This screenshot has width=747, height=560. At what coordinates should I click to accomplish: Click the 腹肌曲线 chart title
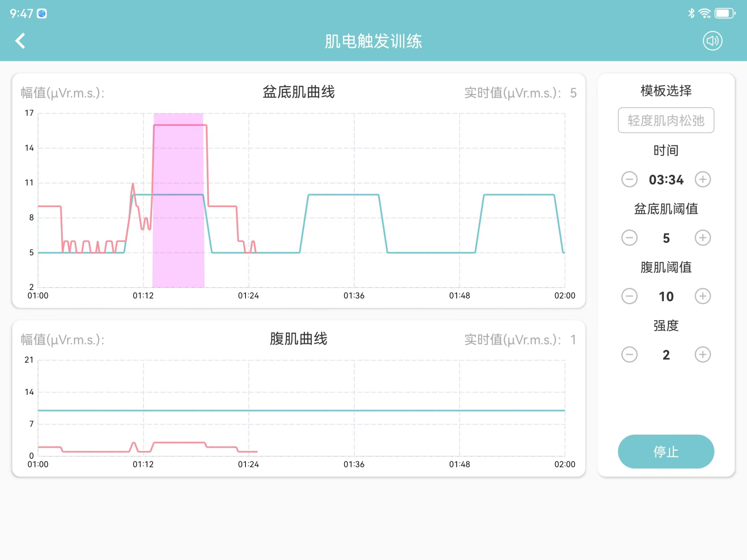click(x=298, y=339)
